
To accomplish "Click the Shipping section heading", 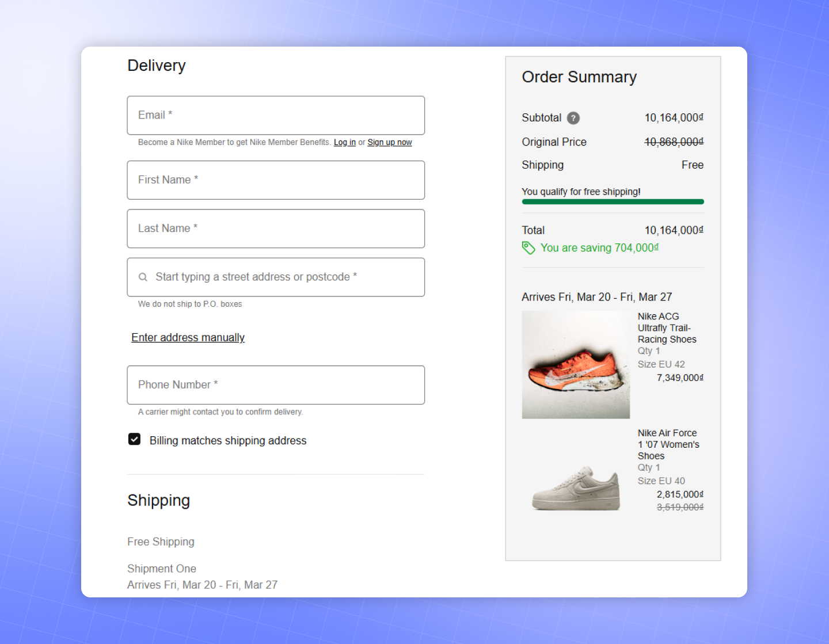I will [x=158, y=501].
